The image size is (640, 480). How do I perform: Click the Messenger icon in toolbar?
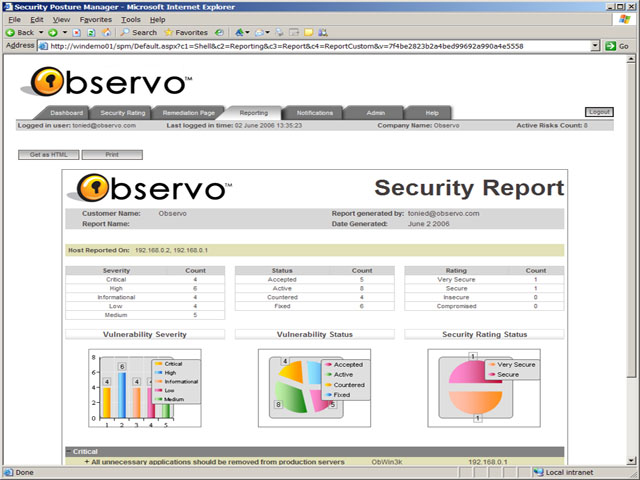(x=323, y=33)
